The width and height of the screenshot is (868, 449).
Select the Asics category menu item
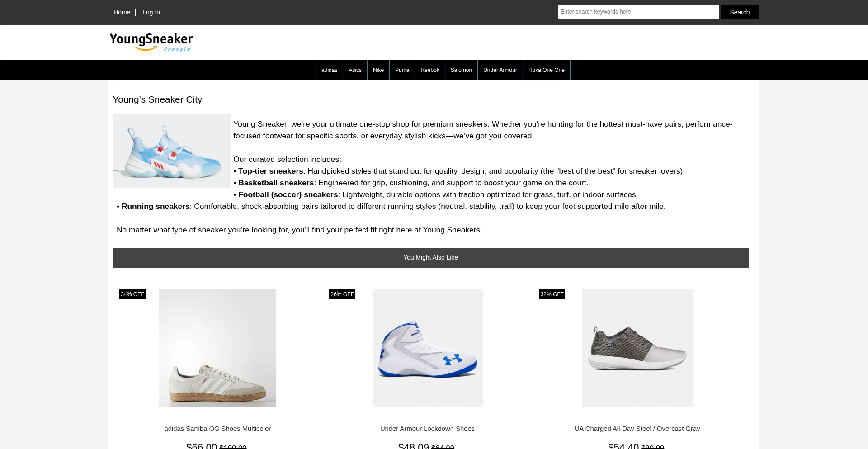point(355,70)
